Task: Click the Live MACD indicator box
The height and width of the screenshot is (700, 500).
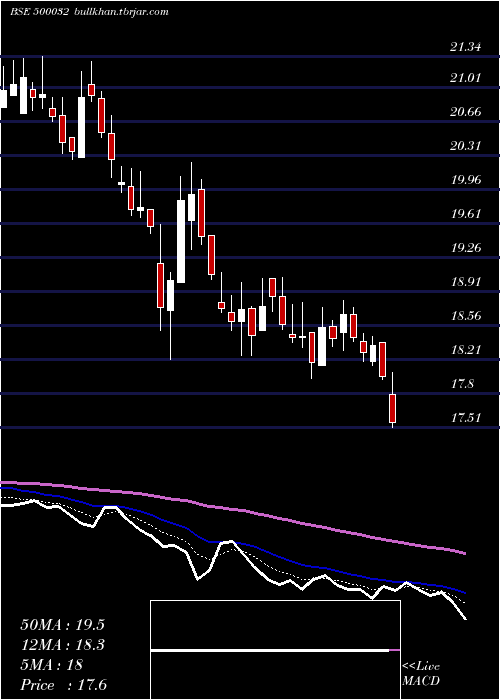Action: (275, 650)
